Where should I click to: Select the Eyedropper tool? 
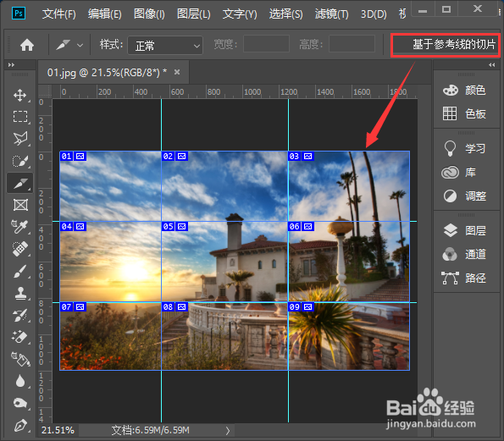(x=20, y=227)
